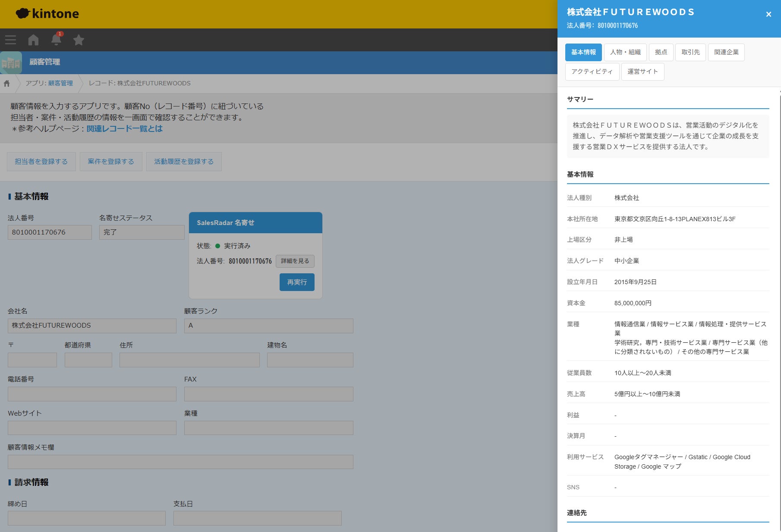This screenshot has height=532, width=781.
Task: Click the Webサイト input field
Action: 92,428
